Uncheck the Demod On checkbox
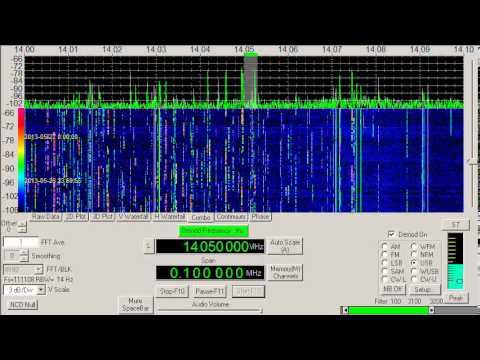Screen dimensions: 480x360 point(392,234)
